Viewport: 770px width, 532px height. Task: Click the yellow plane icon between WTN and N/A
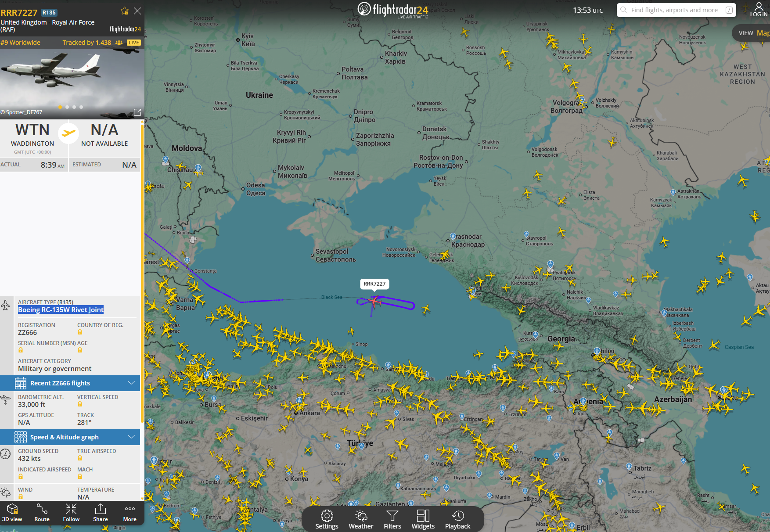[68, 133]
